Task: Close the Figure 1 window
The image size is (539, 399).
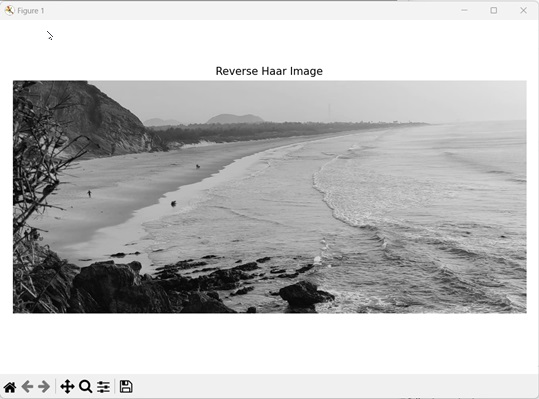Action: pos(524,10)
